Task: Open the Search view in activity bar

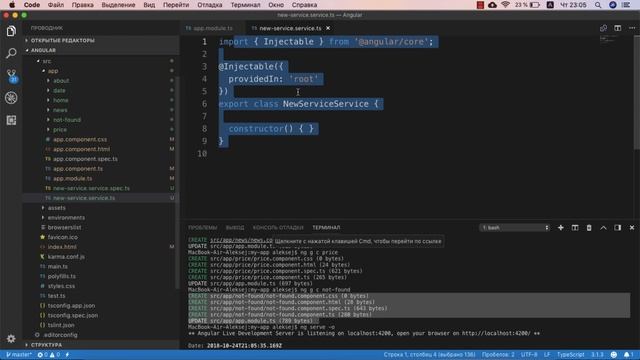Action: coord(11,53)
